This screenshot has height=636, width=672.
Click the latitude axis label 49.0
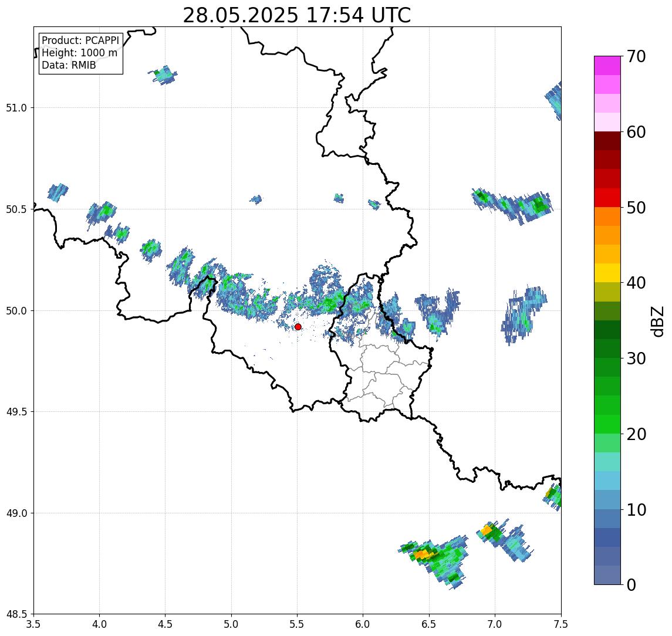pos(16,513)
